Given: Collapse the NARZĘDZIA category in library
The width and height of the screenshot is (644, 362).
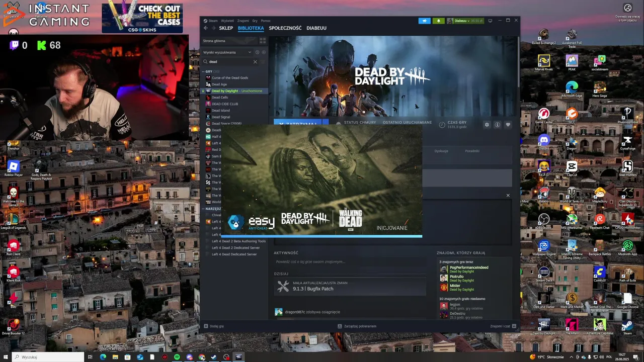Looking at the screenshot, I should tap(203, 209).
